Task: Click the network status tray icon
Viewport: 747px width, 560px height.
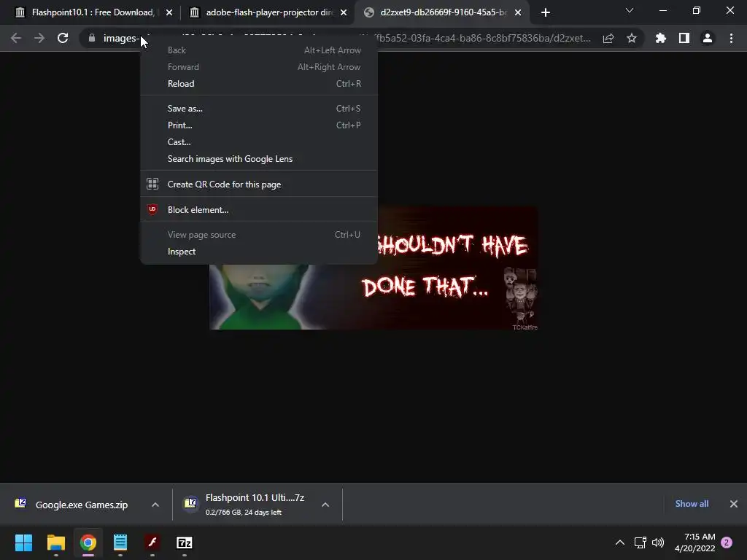Action: coord(640,542)
